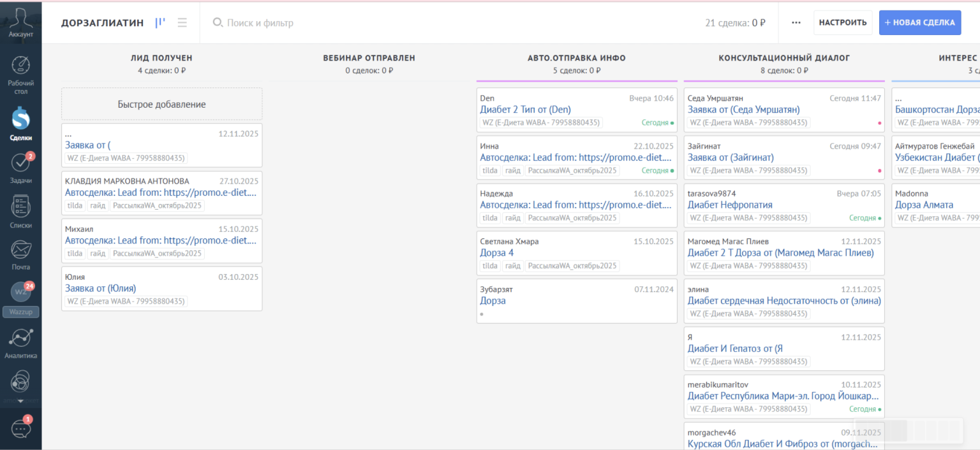Open the three-dots more options menu

796,23
